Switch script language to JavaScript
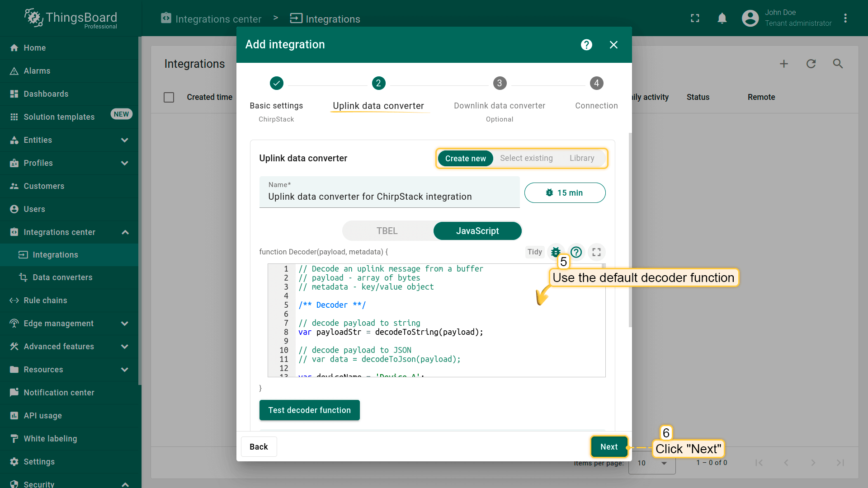Screen dimensions: 868x488 tap(477, 231)
